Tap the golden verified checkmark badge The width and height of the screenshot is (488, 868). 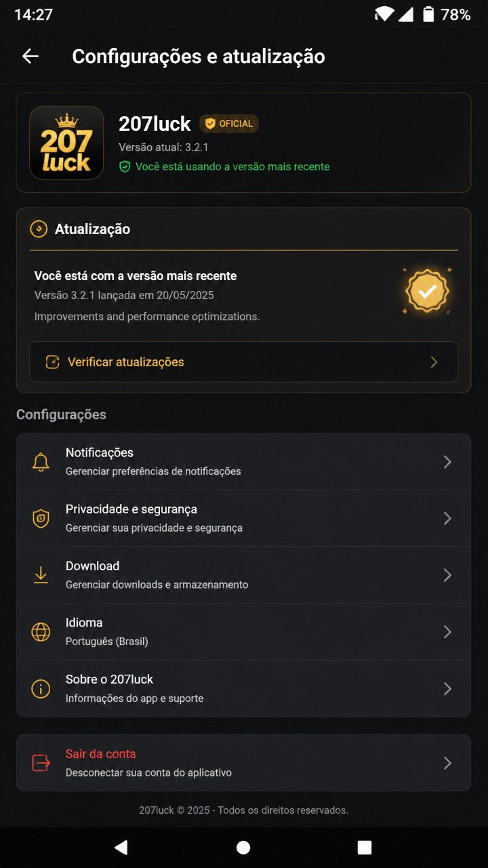[x=427, y=292]
